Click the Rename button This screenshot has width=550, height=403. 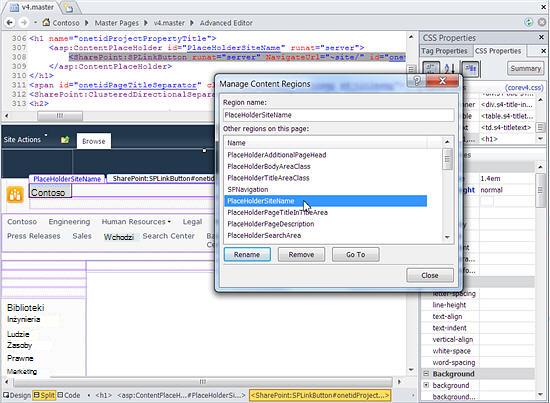pyautogui.click(x=247, y=255)
